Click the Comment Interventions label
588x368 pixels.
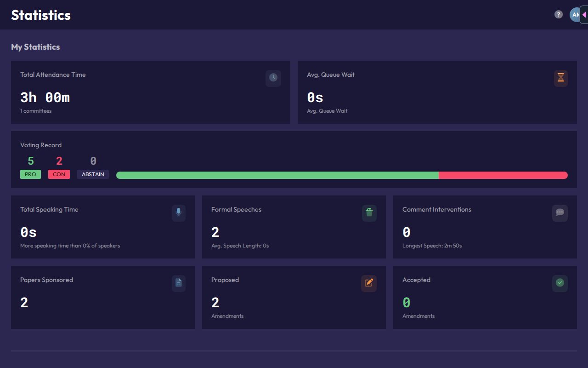point(437,209)
